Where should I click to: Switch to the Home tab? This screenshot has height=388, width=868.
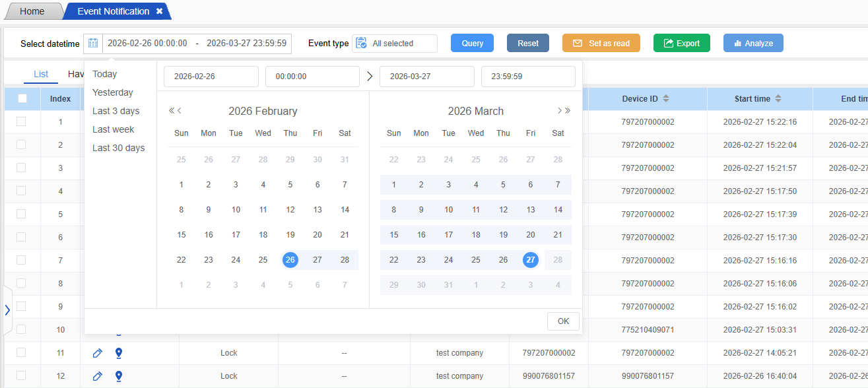pos(32,11)
